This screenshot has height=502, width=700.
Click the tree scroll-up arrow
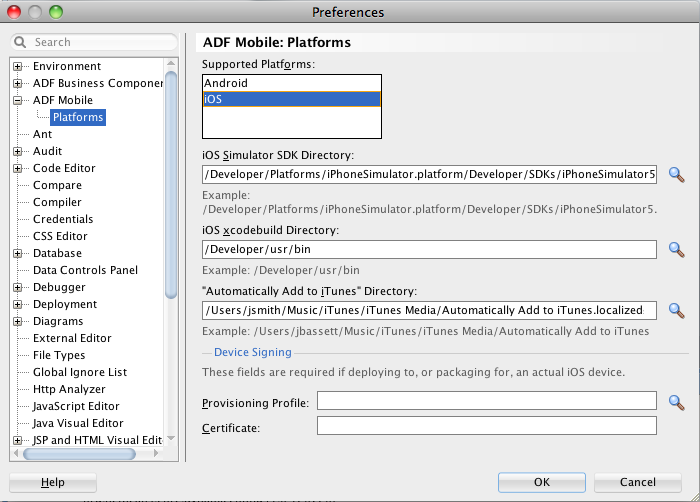coord(171,63)
